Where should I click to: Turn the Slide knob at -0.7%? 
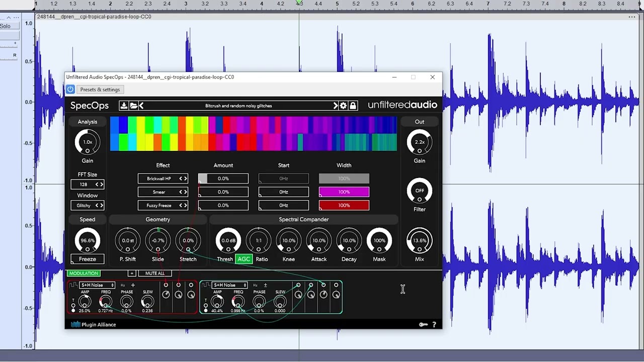[158, 241]
